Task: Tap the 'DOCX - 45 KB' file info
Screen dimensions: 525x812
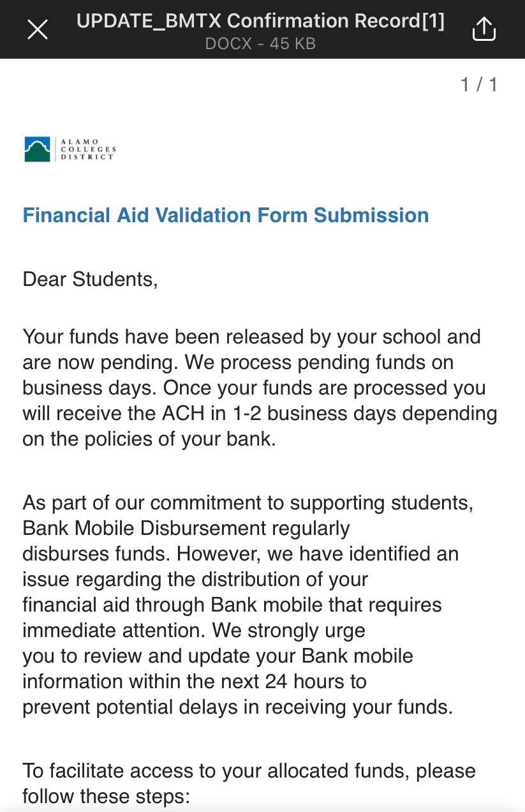Action: (260, 44)
